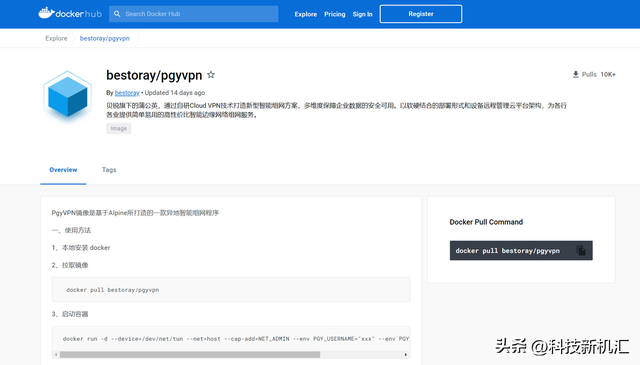This screenshot has height=365, width=640.
Task: Click the search magnifier icon
Action: pyautogui.click(x=117, y=14)
